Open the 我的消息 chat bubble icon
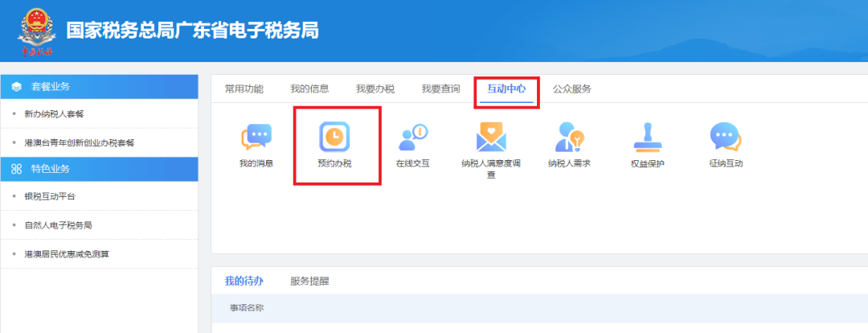868x333 pixels. [x=256, y=137]
